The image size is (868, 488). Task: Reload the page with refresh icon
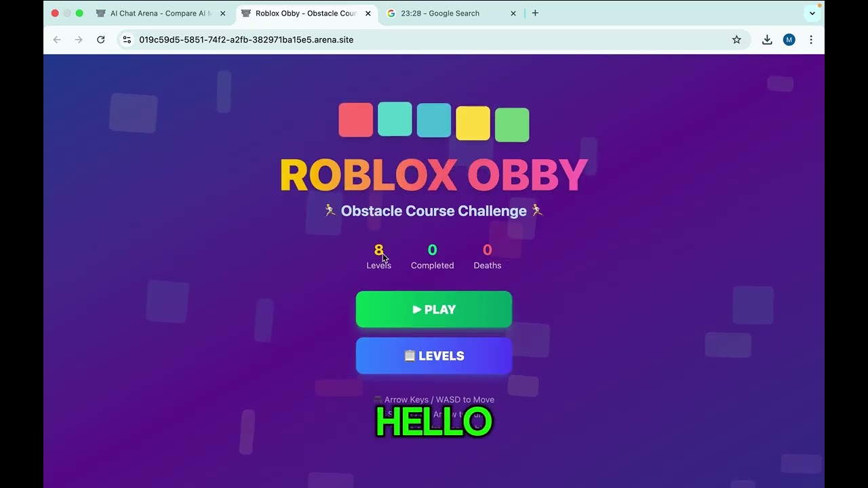coord(101,40)
